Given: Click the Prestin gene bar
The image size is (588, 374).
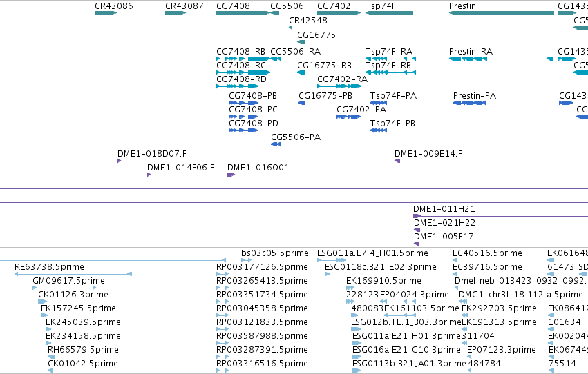Looking at the screenshot, I should pyautogui.click(x=502, y=13).
